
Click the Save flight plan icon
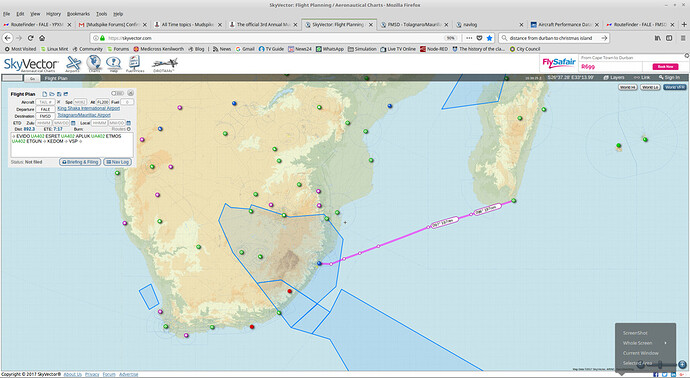[59, 94]
